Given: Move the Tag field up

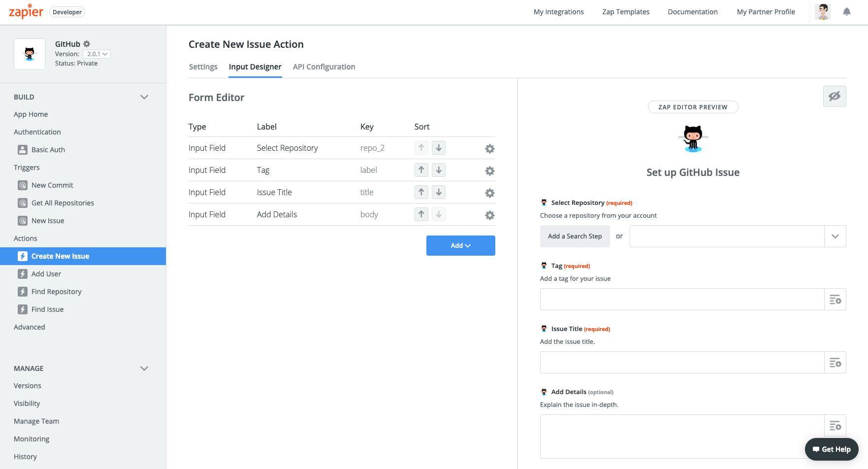Looking at the screenshot, I should click(x=421, y=170).
